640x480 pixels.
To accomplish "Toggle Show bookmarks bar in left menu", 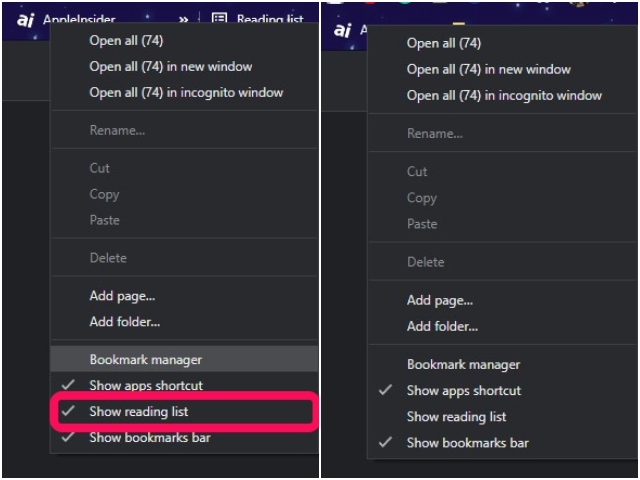I will coord(150,437).
